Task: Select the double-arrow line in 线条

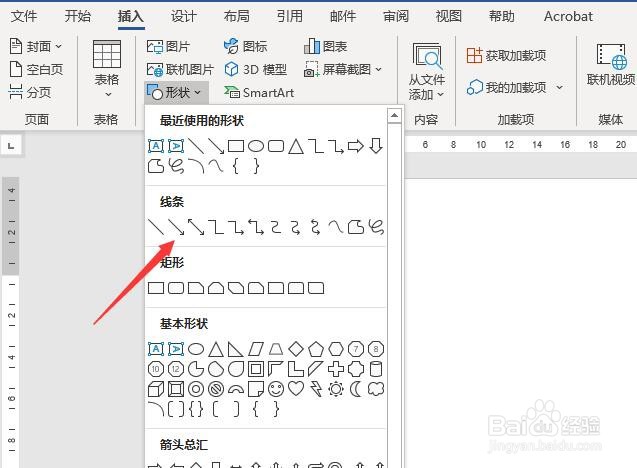Action: tap(196, 227)
